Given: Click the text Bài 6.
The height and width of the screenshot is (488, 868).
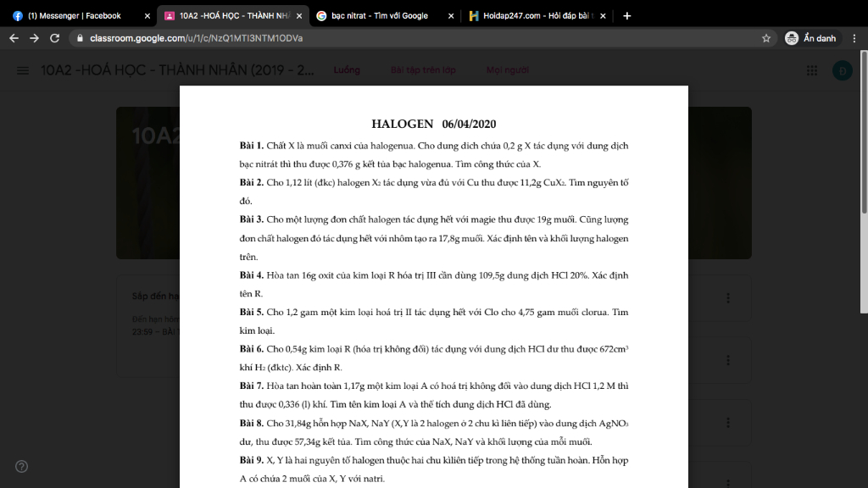Looking at the screenshot, I should pos(251,349).
